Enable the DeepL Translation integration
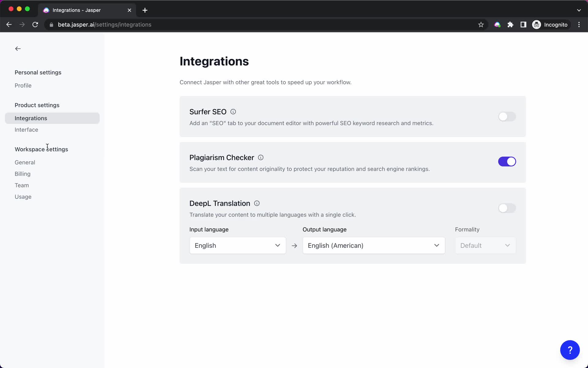 click(x=507, y=208)
